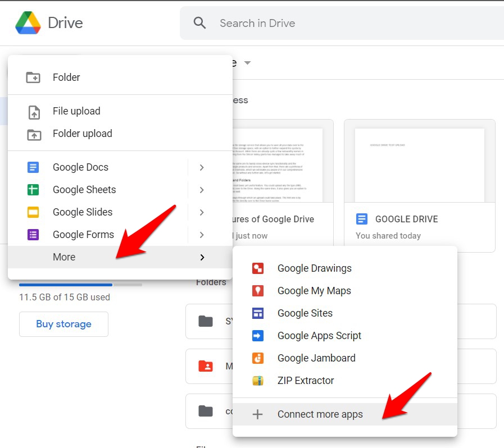Click the File upload icon

34,112
